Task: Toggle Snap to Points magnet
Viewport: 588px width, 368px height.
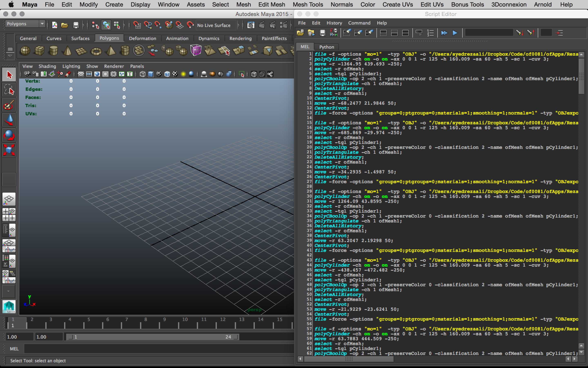Action: coord(158,25)
